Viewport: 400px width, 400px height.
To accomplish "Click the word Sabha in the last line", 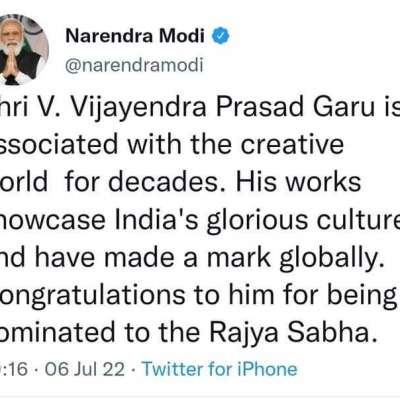I will (329, 333).
